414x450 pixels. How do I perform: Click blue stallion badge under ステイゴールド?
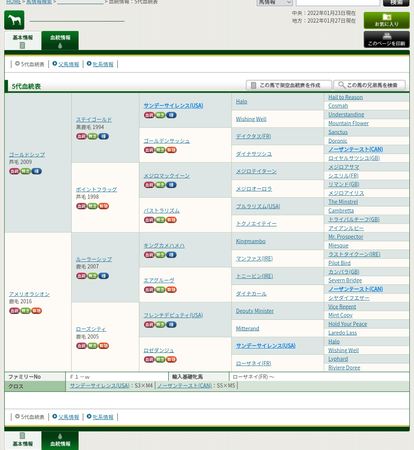click(104, 136)
